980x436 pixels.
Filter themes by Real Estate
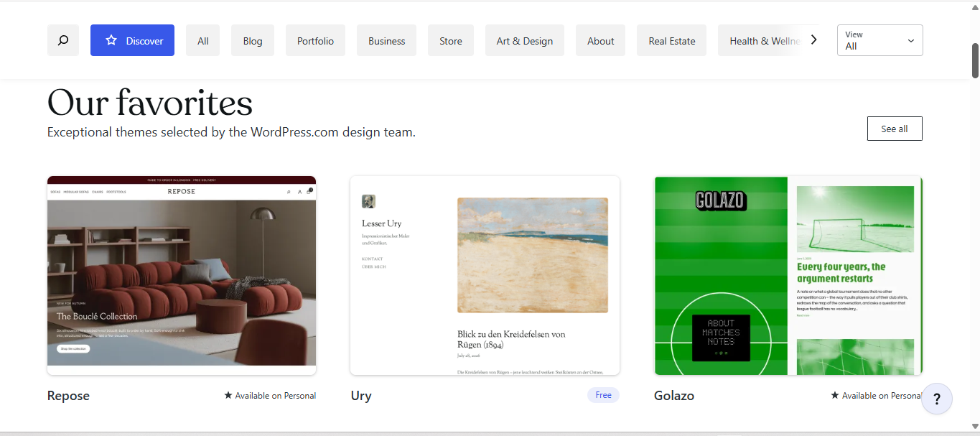[671, 40]
